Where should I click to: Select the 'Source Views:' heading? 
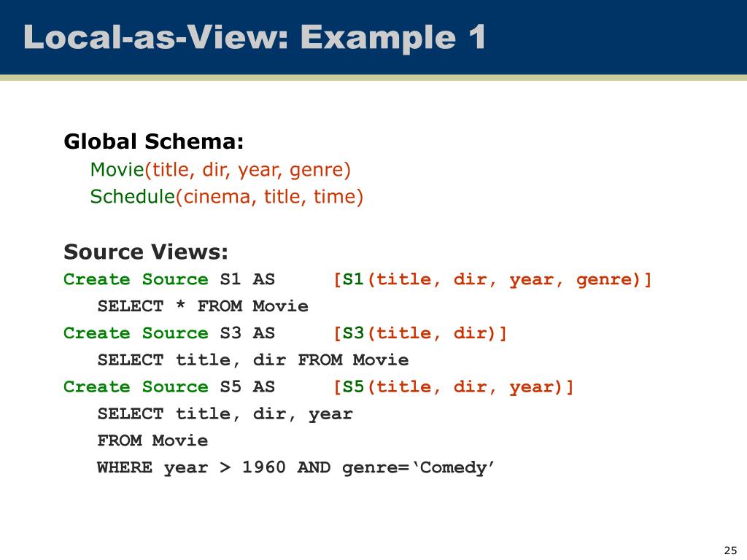pos(146,252)
